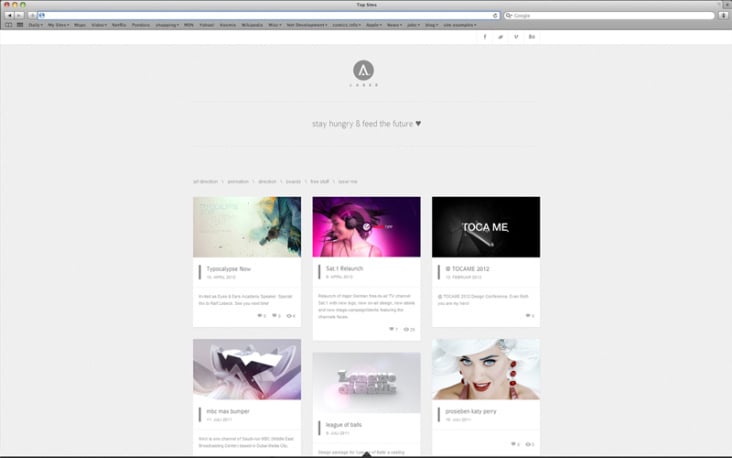Click the views eye icon on Sat.1 Relaunch card

pos(406,329)
